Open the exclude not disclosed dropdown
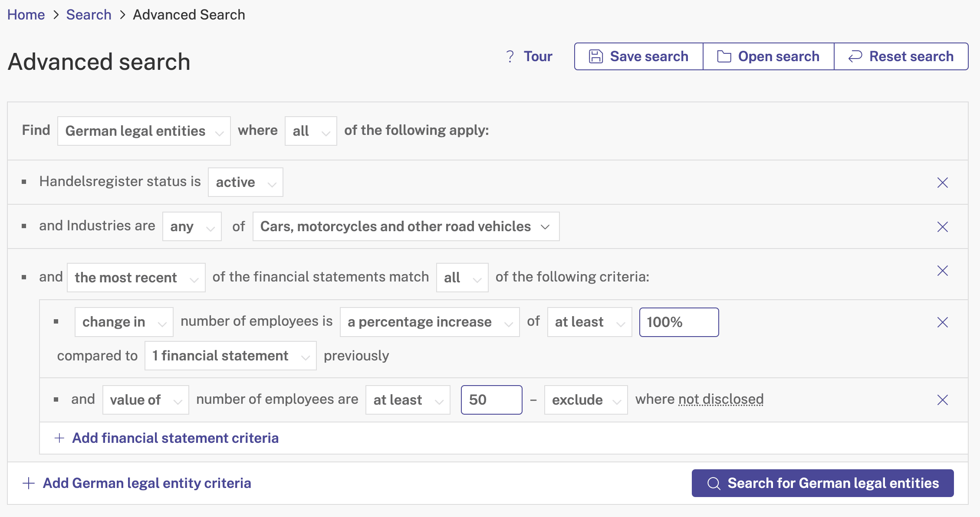Viewport: 980px width, 517px height. click(586, 400)
